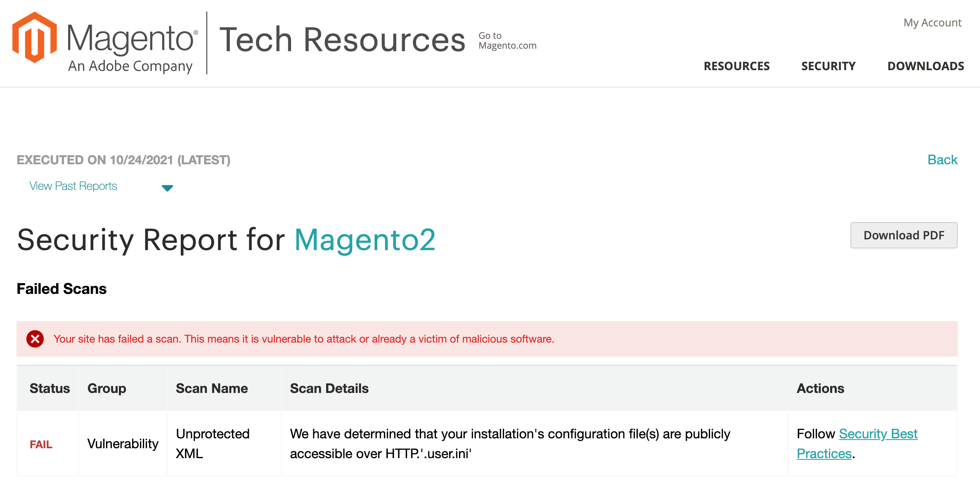Viewport: 980px width, 492px height.
Task: Click the orange Magento logo icon
Action: point(35,38)
